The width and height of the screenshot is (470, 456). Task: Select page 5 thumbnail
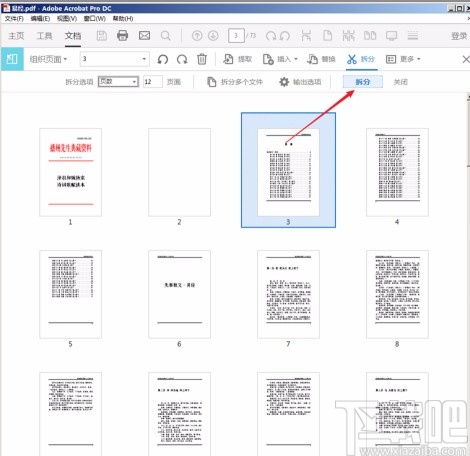point(70,294)
